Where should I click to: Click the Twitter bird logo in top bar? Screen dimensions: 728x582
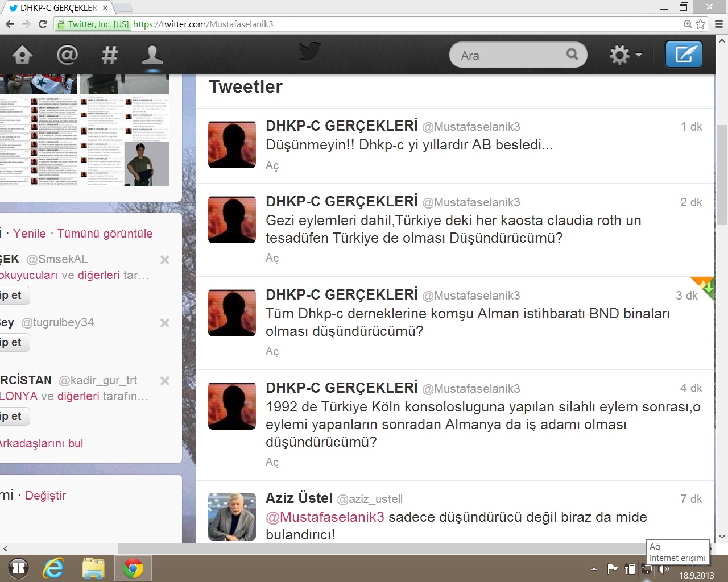(x=310, y=51)
